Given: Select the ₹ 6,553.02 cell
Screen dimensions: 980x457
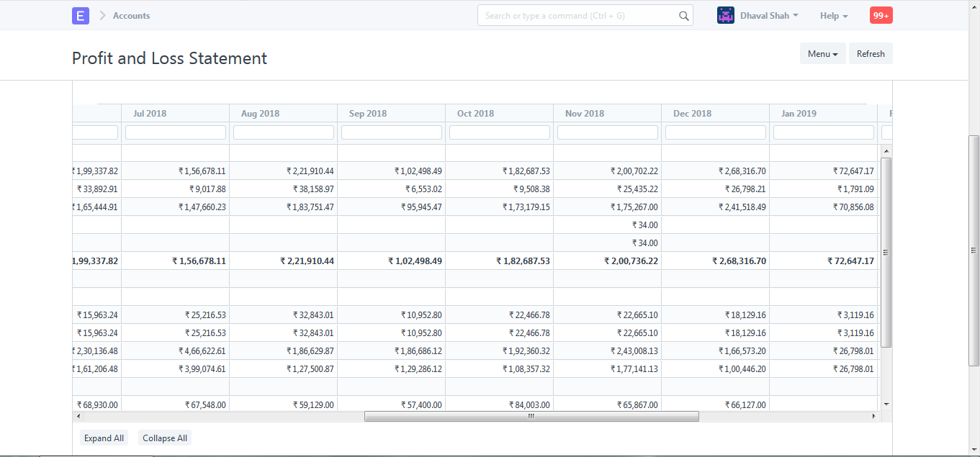Looking at the screenshot, I should (392, 189).
